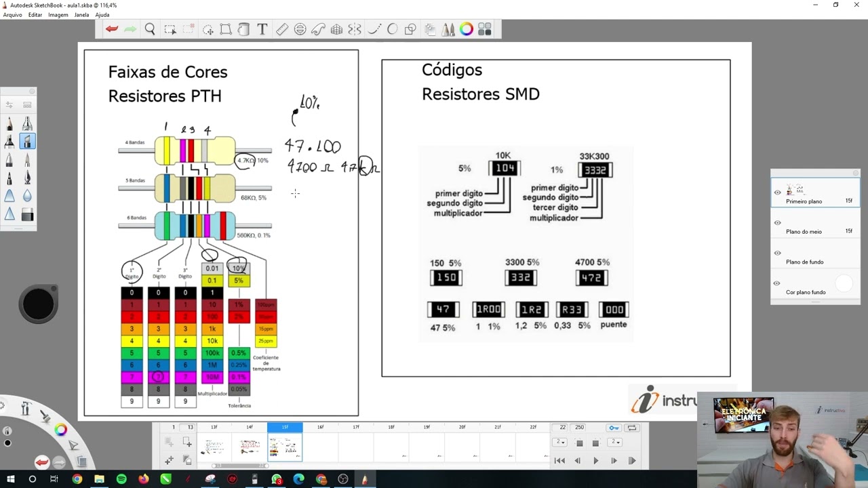Select the Pencil brush
The width and height of the screenshot is (868, 488).
click(x=9, y=123)
